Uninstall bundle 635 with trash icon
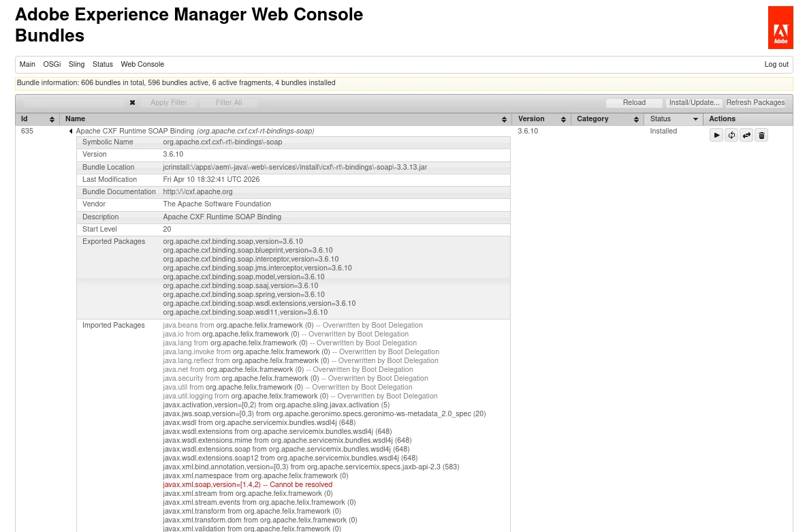The image size is (807, 532). (761, 136)
